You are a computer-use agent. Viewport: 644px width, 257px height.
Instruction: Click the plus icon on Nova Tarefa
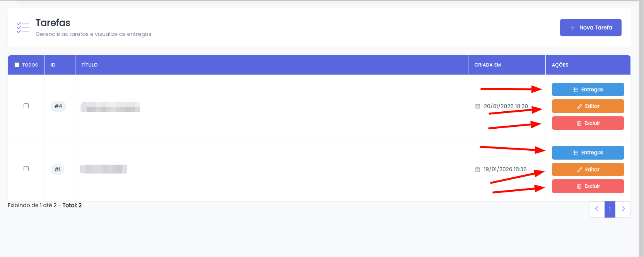(573, 28)
